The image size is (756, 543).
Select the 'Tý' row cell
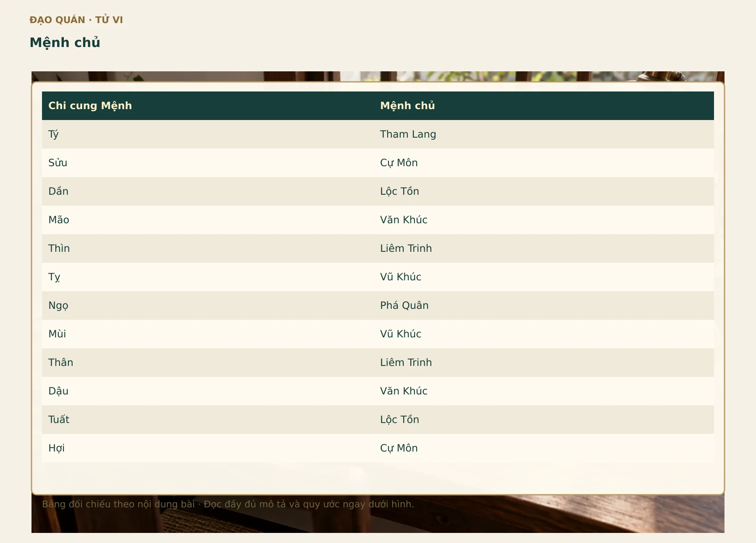click(208, 134)
